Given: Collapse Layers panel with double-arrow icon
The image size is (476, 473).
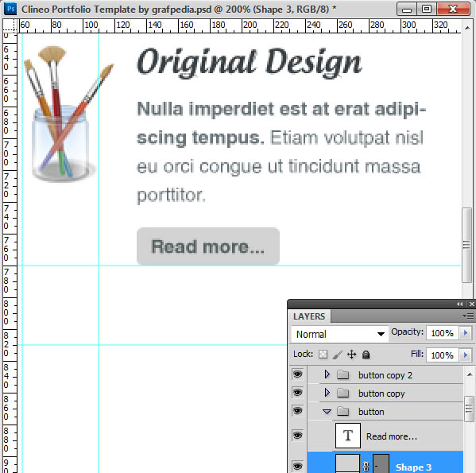Looking at the screenshot, I should point(460,304).
